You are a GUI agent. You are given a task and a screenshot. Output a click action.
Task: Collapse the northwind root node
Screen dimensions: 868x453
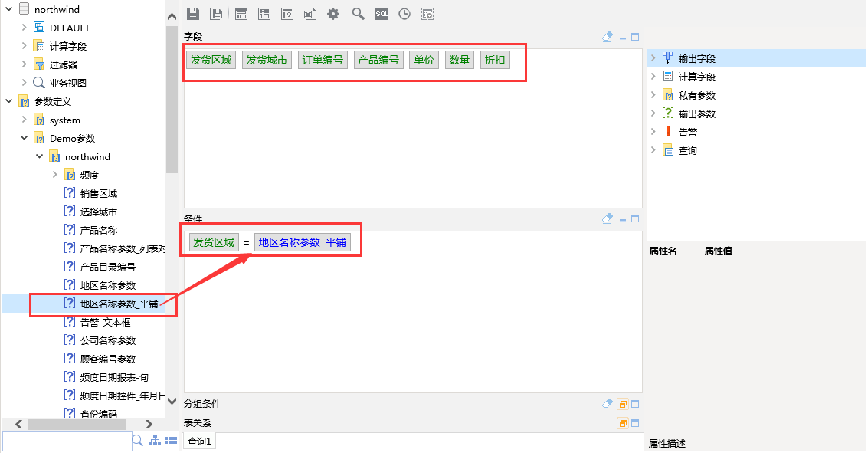[9, 9]
